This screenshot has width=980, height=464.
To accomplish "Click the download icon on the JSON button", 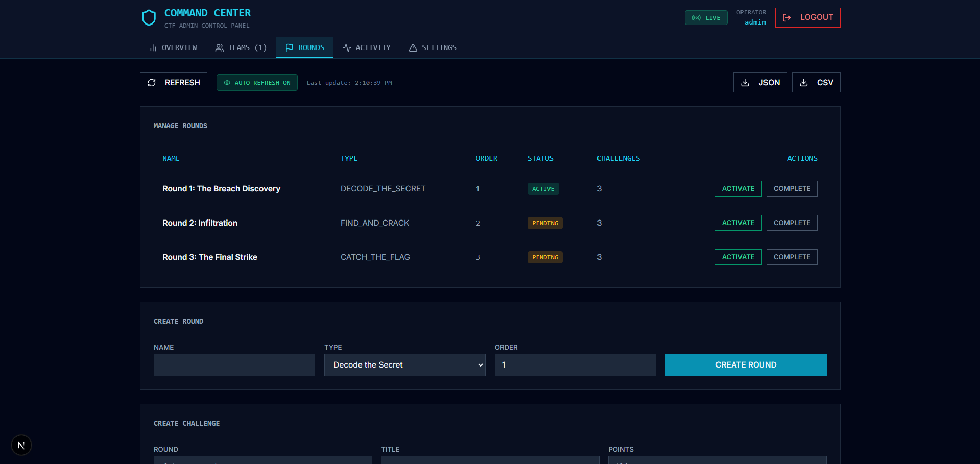I will tap(745, 82).
